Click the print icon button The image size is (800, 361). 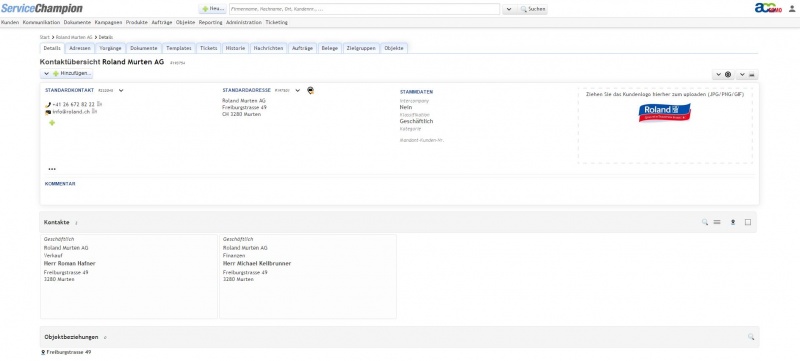click(752, 74)
